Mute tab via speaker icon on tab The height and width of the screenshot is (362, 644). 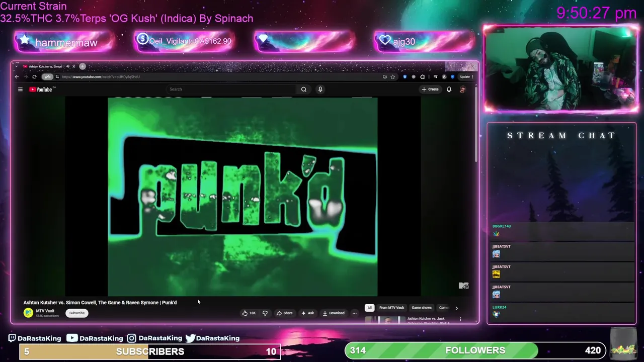click(x=68, y=66)
